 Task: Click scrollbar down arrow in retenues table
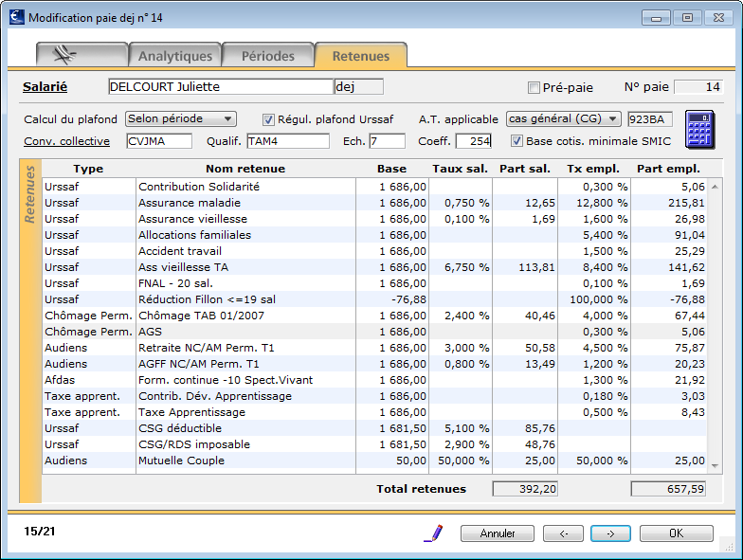point(715,466)
